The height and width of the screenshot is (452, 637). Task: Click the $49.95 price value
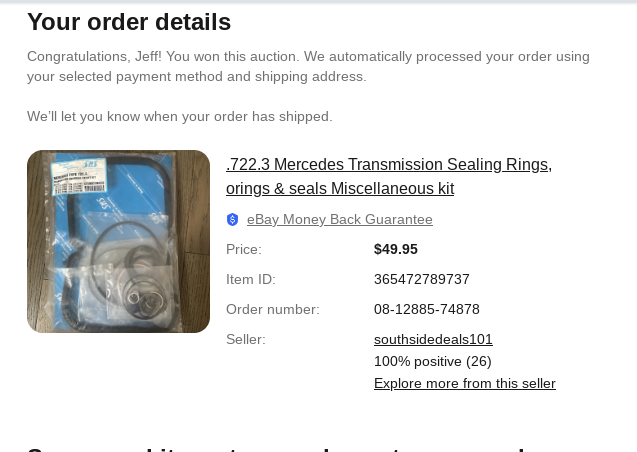click(396, 250)
